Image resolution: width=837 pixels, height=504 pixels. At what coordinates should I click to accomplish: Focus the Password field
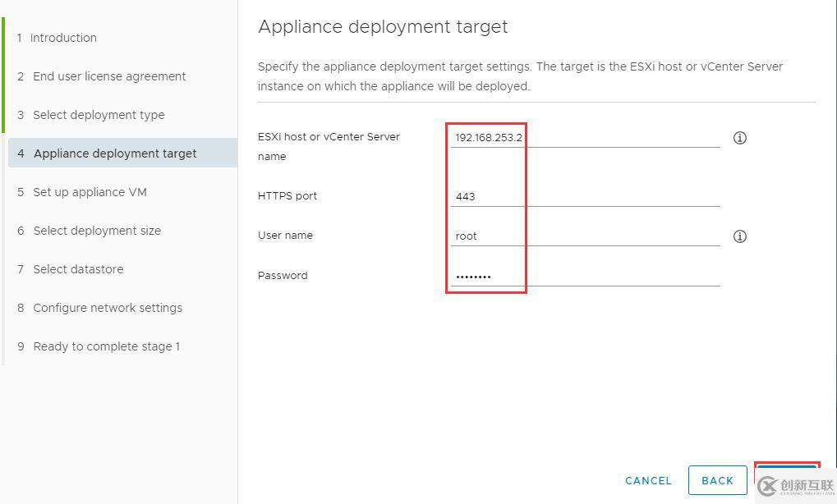click(586, 276)
